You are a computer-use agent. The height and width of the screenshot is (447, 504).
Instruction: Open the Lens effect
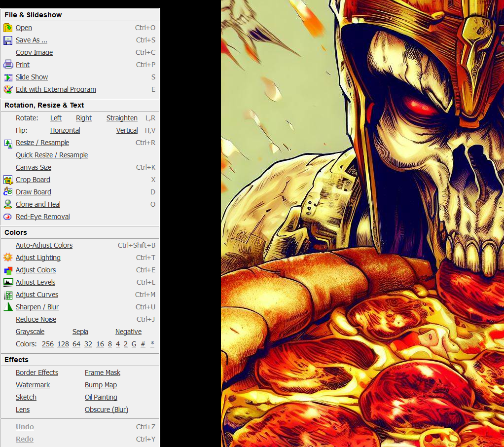click(23, 410)
